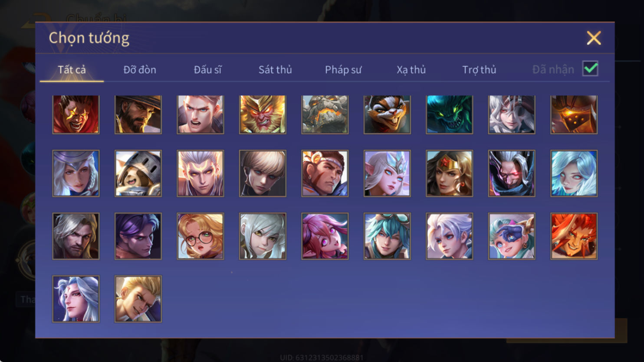Viewport: 644px width, 362px height.
Task: Pick the cowboy hat bearded hero
Action: (x=138, y=114)
